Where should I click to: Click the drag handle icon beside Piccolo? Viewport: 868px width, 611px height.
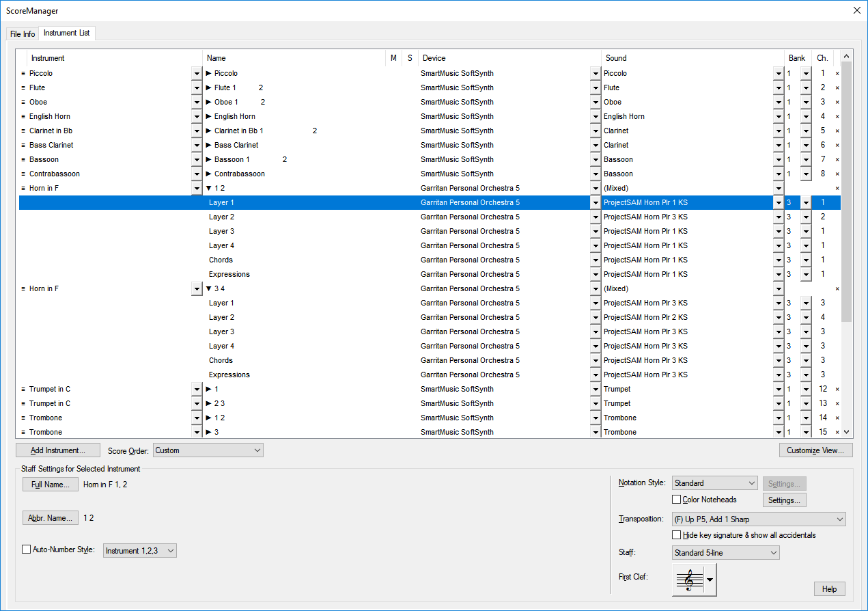tap(23, 73)
